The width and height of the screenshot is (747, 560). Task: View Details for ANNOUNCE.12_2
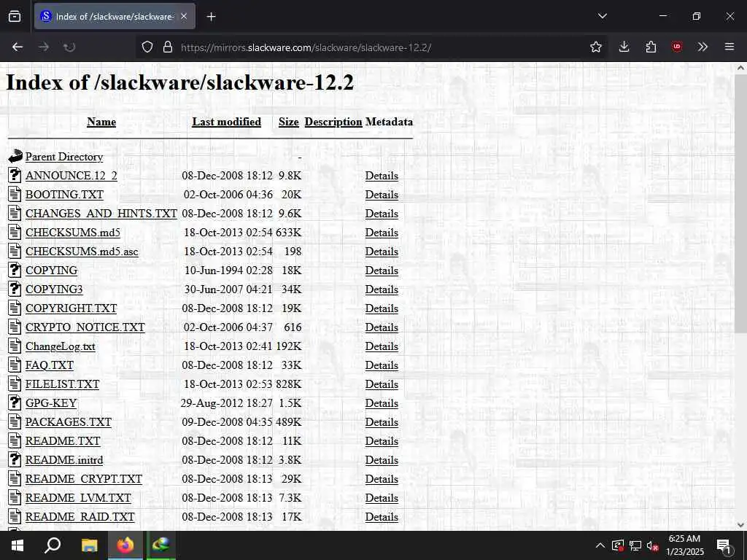[382, 176]
